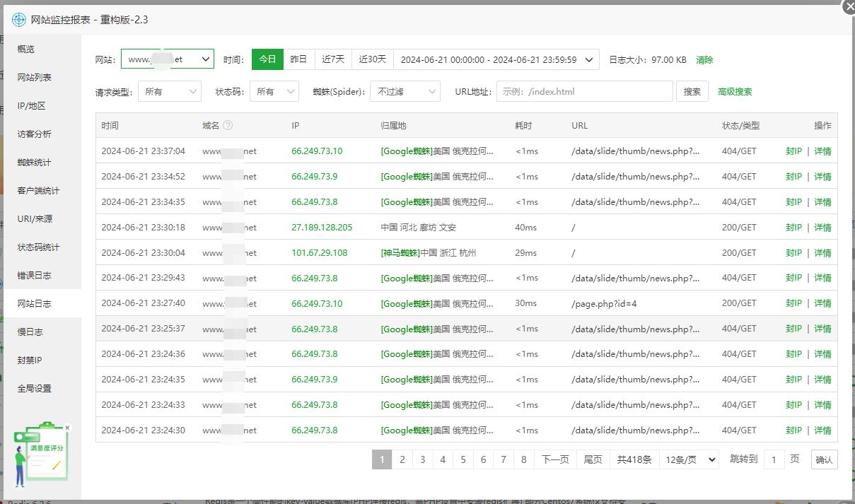Go to page 2
Image resolution: width=855 pixels, height=504 pixels.
click(x=402, y=459)
